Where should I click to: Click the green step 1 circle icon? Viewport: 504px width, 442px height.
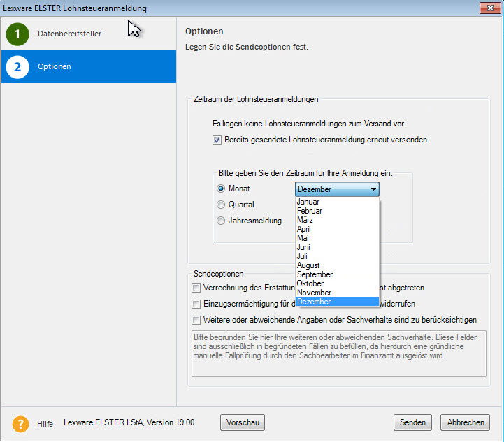pyautogui.click(x=17, y=34)
